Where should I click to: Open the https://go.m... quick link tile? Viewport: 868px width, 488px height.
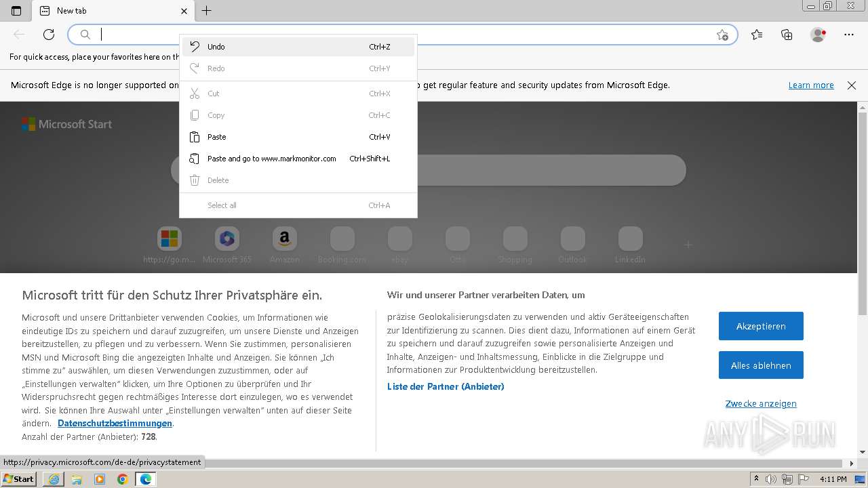[x=170, y=245]
